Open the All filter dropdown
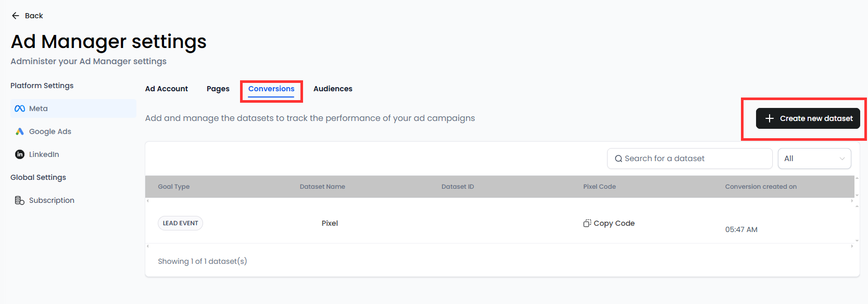This screenshot has height=304, width=868. point(814,159)
